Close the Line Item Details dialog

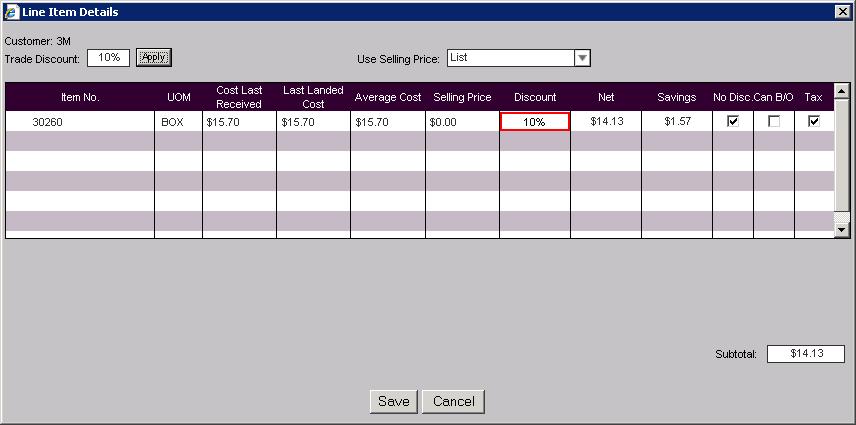842,11
